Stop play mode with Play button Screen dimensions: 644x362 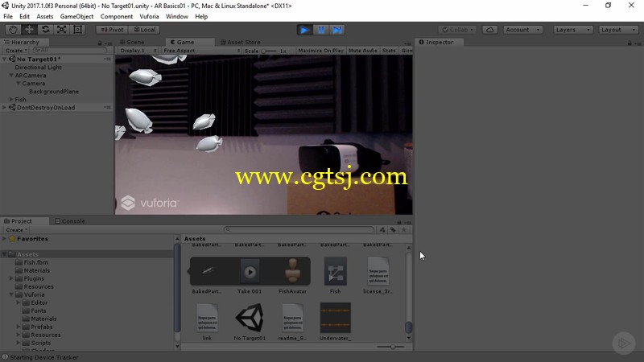tap(304, 30)
